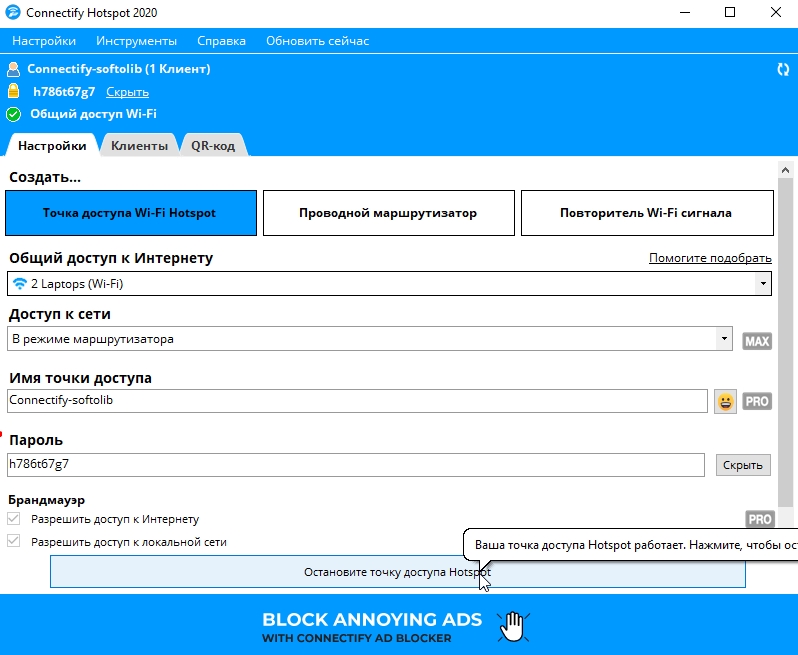Select 'Повторитель Wi-Fi сигнала' mode
The height and width of the screenshot is (655, 798).
[x=647, y=213]
